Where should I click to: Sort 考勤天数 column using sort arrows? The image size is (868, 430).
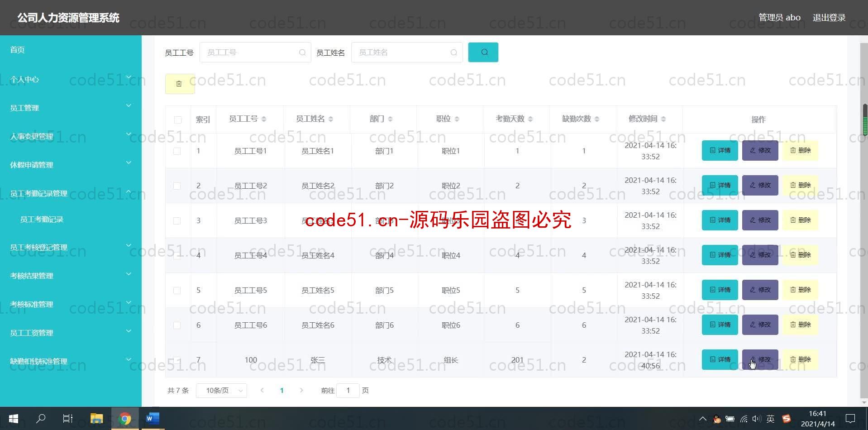(530, 119)
